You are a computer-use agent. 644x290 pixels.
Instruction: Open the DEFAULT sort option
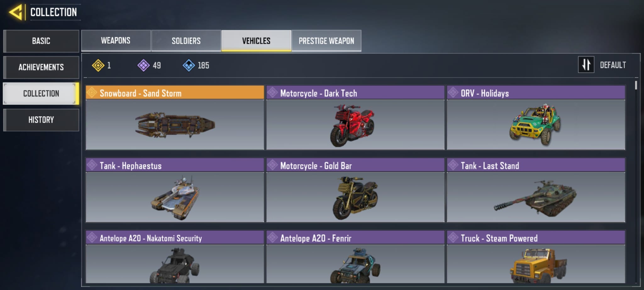click(613, 65)
